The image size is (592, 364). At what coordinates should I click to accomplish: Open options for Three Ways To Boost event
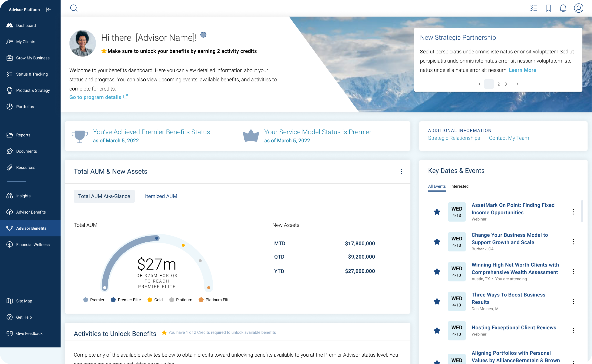pyautogui.click(x=573, y=301)
